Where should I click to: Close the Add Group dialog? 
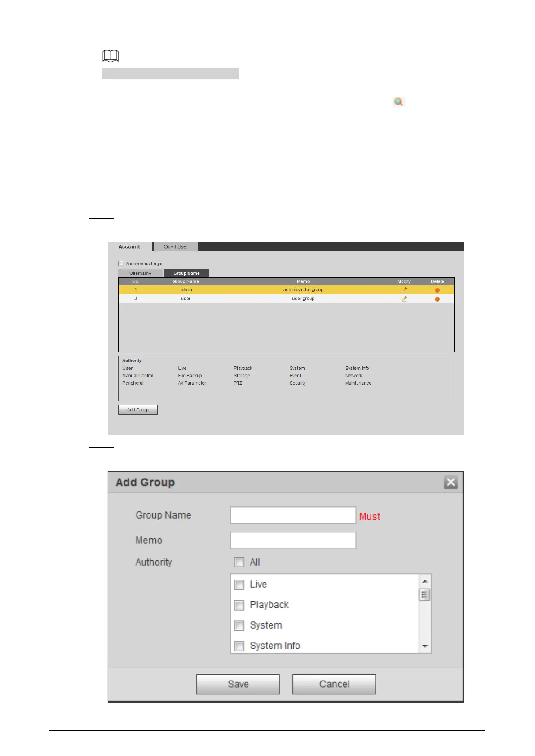(x=451, y=483)
